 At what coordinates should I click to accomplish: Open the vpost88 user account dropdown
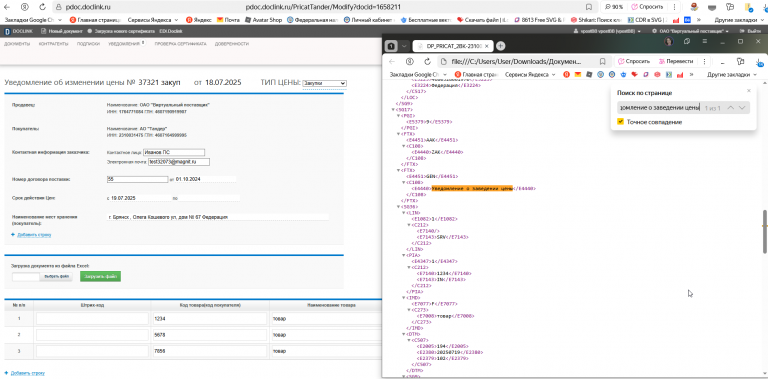[607, 31]
